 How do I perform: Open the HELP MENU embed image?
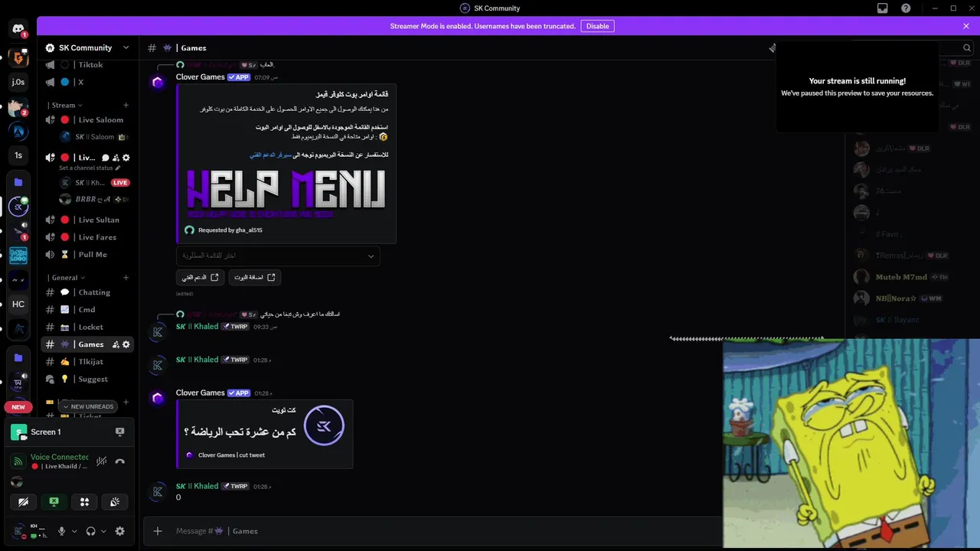pyautogui.click(x=286, y=194)
